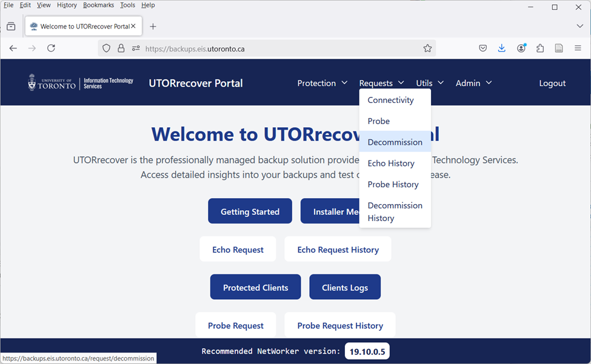Open the Installer button

click(x=330, y=211)
